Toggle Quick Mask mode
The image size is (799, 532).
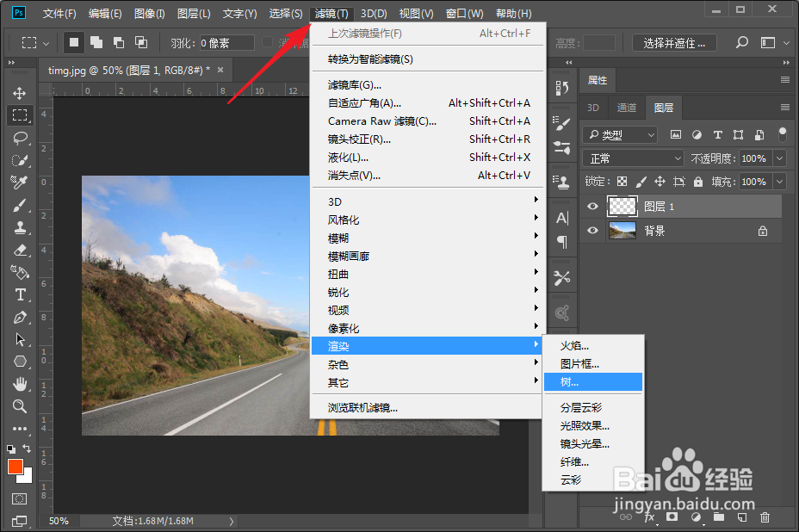click(19, 499)
